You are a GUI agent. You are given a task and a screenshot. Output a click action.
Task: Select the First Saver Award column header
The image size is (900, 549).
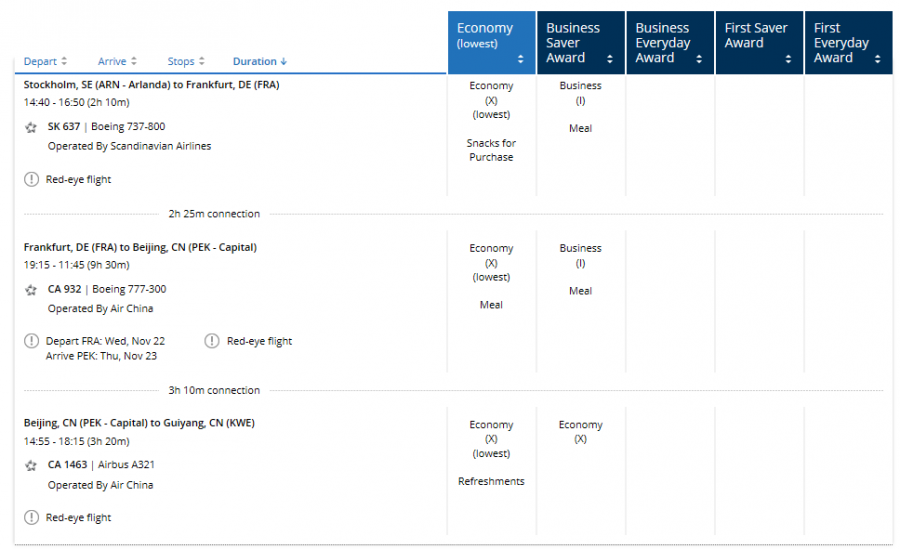coord(759,42)
